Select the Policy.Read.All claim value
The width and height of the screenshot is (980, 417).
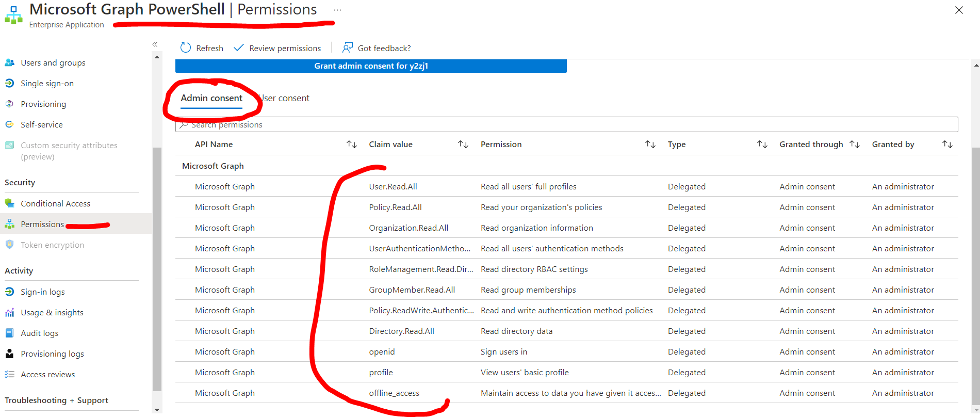point(395,207)
